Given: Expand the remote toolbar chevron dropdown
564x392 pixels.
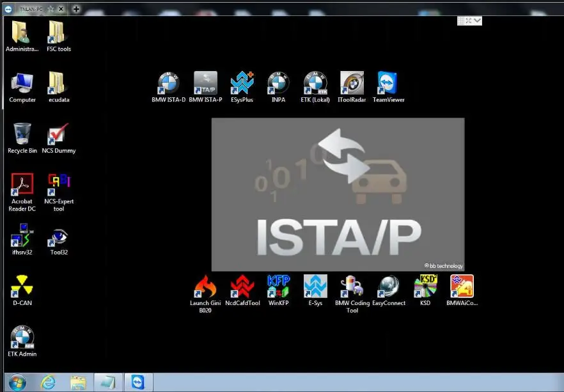Looking at the screenshot, I should (477, 20).
